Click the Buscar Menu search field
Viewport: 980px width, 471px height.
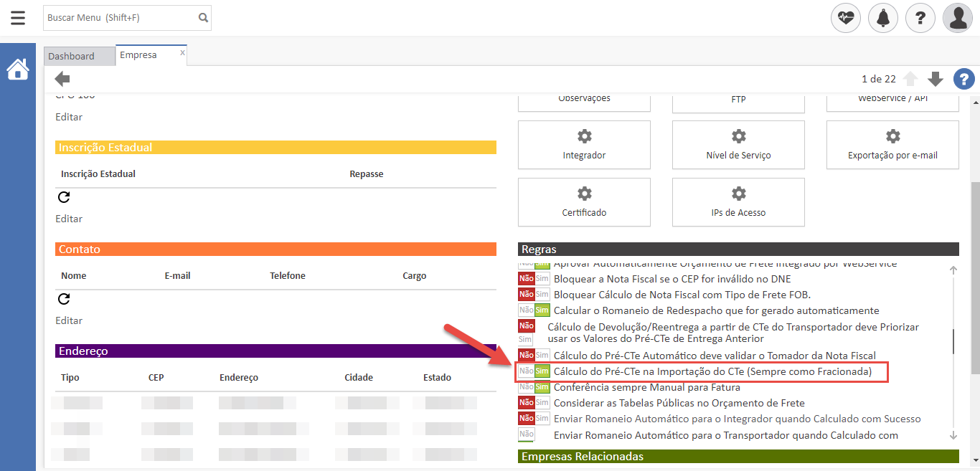click(x=119, y=18)
